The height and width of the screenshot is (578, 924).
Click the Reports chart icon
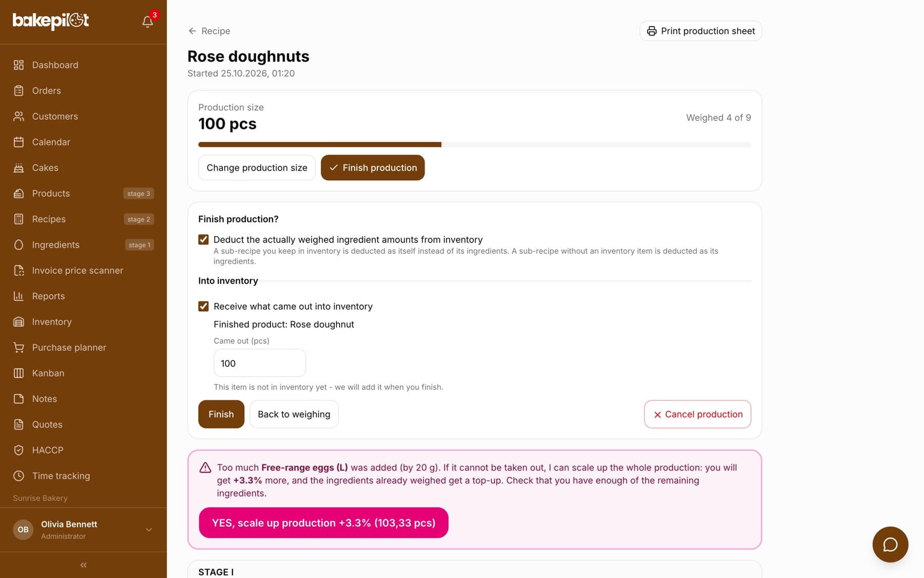(x=18, y=296)
